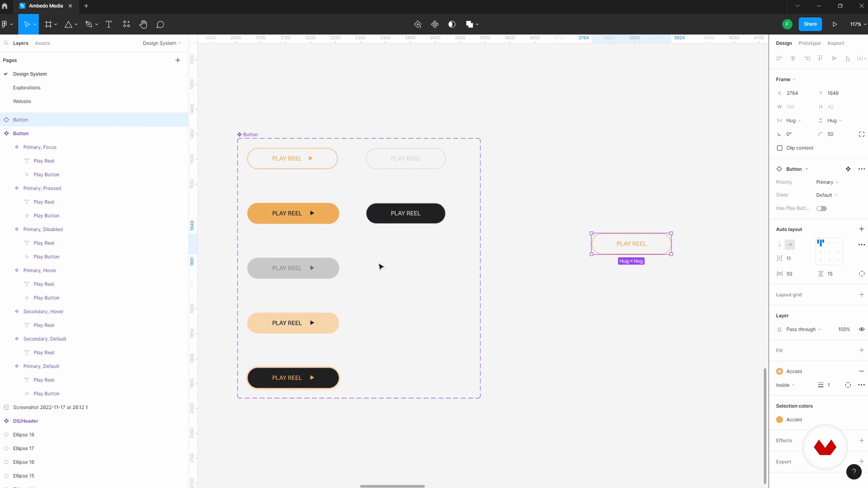
Task: Open the Resources tool
Action: 126,24
